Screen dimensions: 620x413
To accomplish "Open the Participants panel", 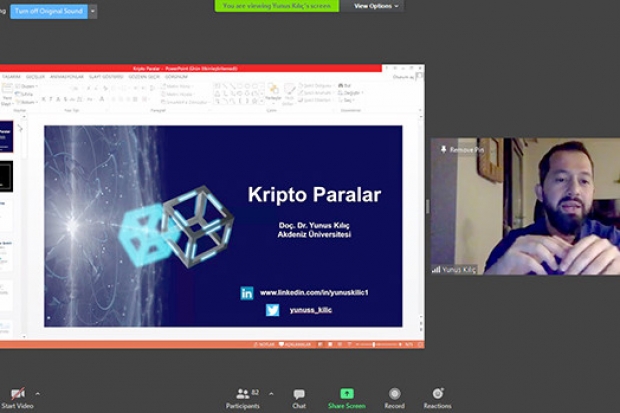I will [x=243, y=394].
